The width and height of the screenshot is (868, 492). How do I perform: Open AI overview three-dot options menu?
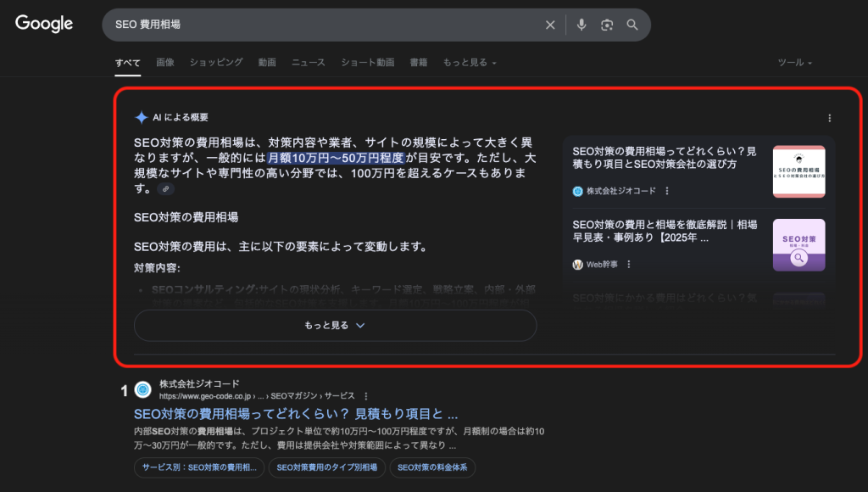pos(829,118)
